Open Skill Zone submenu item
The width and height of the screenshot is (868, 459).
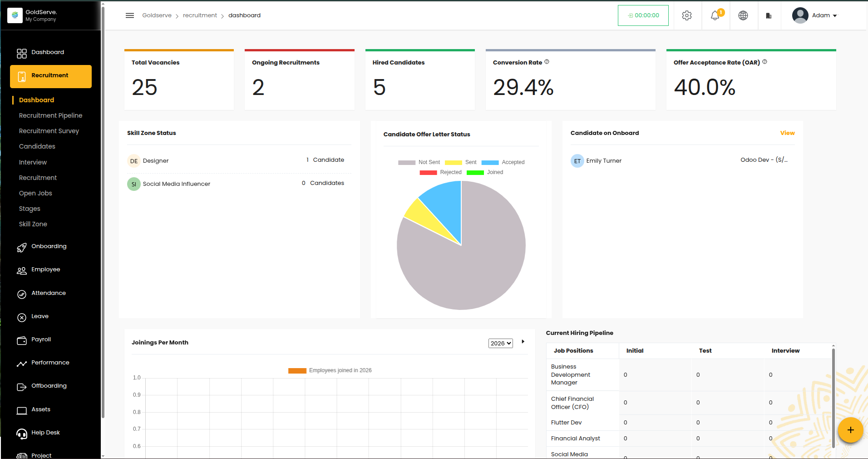(x=33, y=224)
